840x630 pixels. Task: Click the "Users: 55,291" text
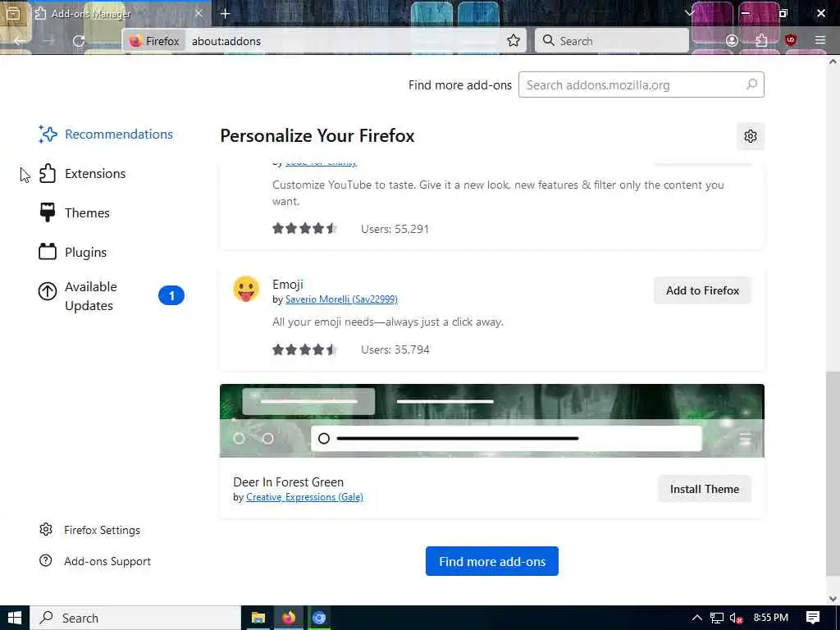(x=395, y=229)
